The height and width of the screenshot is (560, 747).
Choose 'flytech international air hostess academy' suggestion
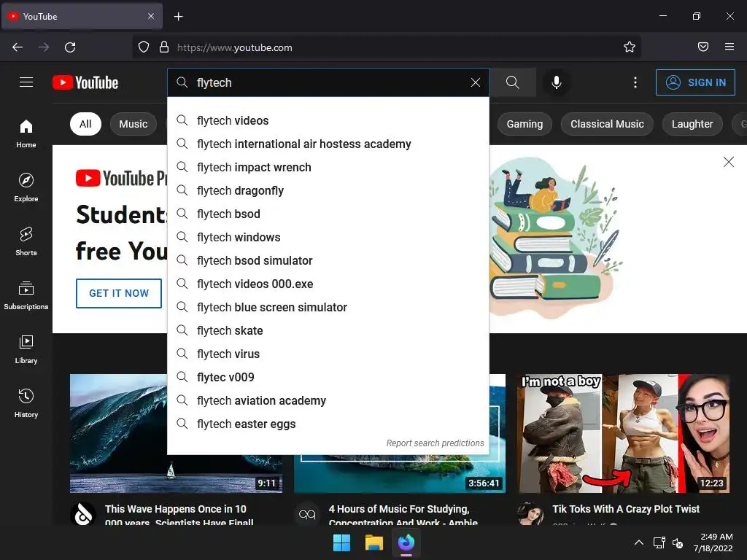328,144
